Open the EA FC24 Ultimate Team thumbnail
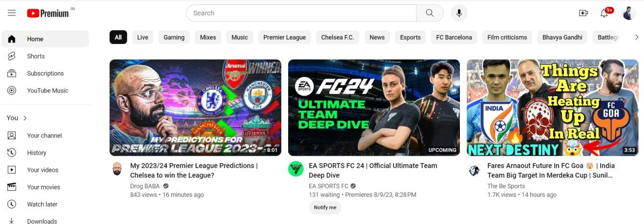 tap(374, 107)
